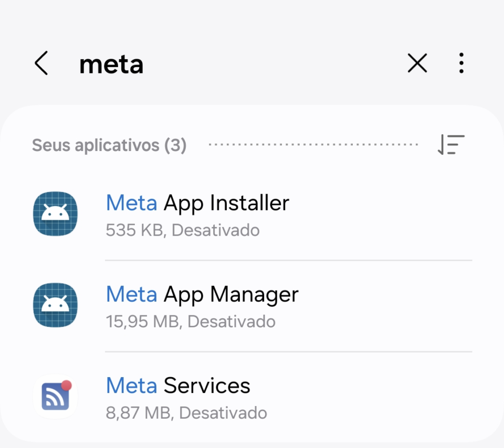Open the sort and filter icon

point(451,144)
